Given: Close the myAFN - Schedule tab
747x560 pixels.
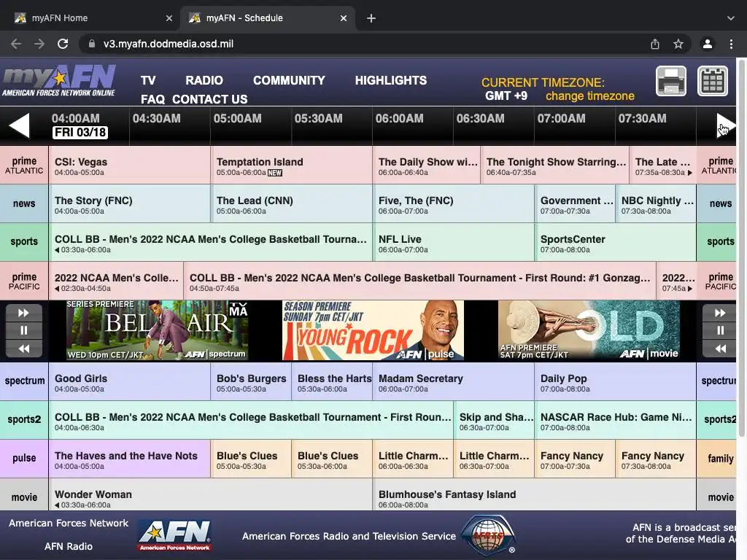Looking at the screenshot, I should click(344, 18).
